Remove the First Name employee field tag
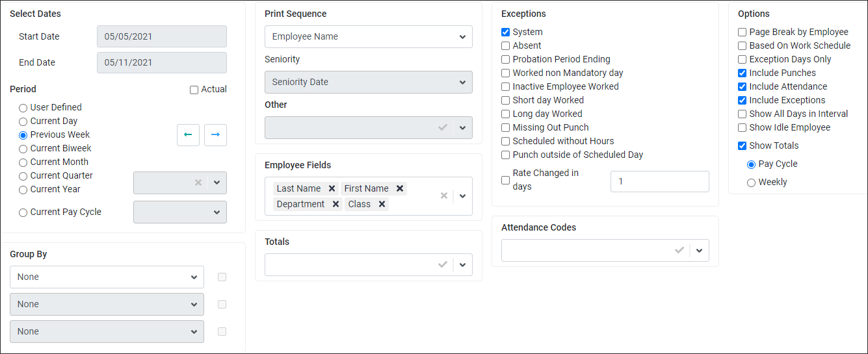The width and height of the screenshot is (868, 354). [x=400, y=188]
